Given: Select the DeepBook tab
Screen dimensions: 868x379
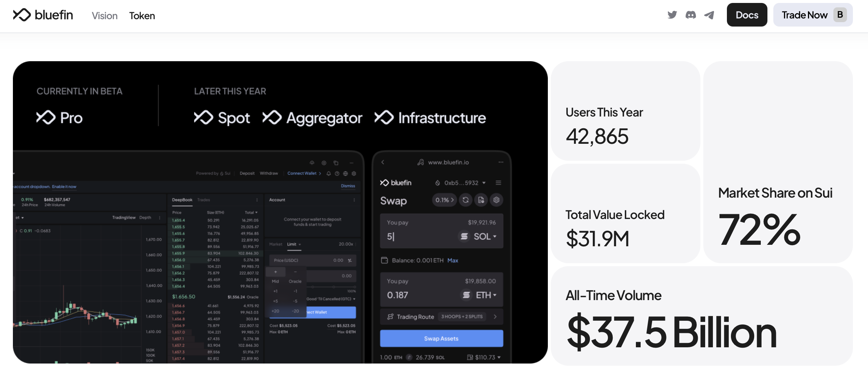Looking at the screenshot, I should pos(182,200).
